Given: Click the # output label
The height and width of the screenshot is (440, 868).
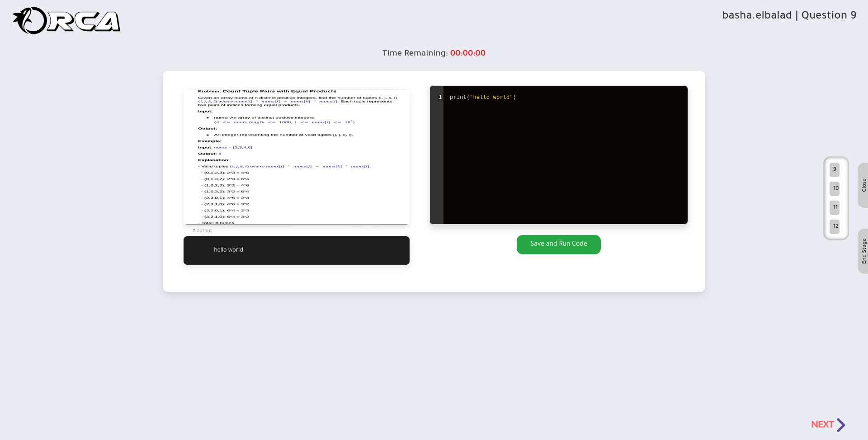Looking at the screenshot, I should 202,230.
